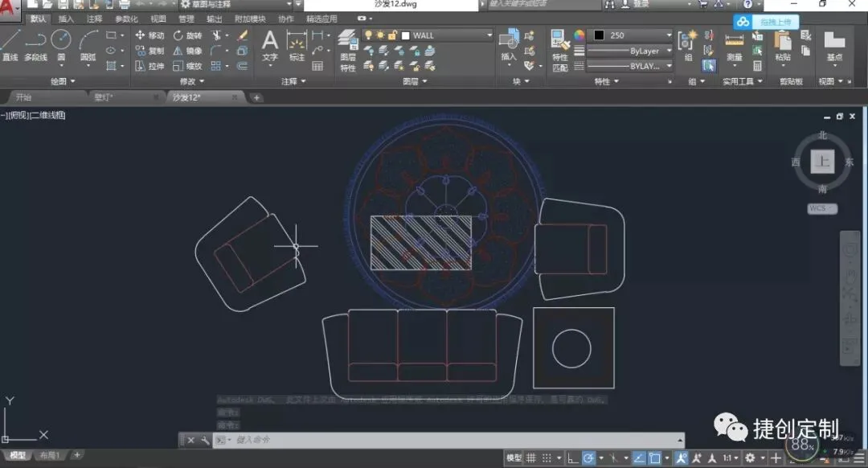Image resolution: width=868 pixels, height=468 pixels.
Task: Switch to the 壁灯 drawing tab
Action: coord(104,97)
